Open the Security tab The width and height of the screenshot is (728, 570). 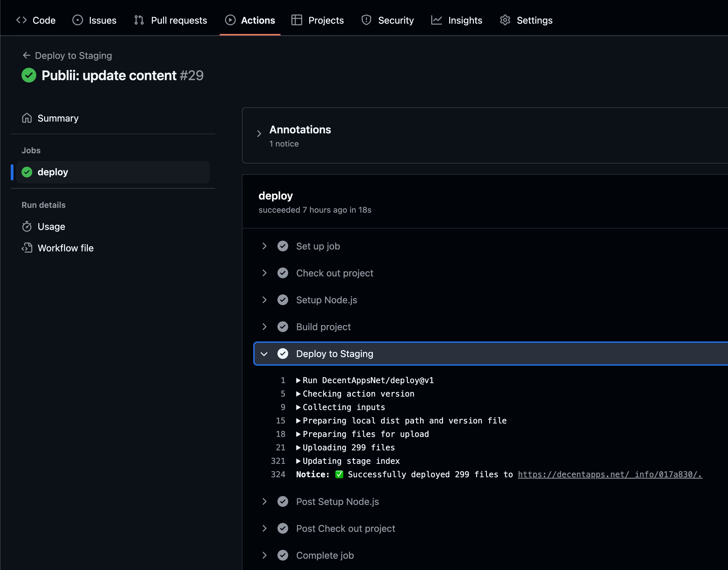point(387,20)
